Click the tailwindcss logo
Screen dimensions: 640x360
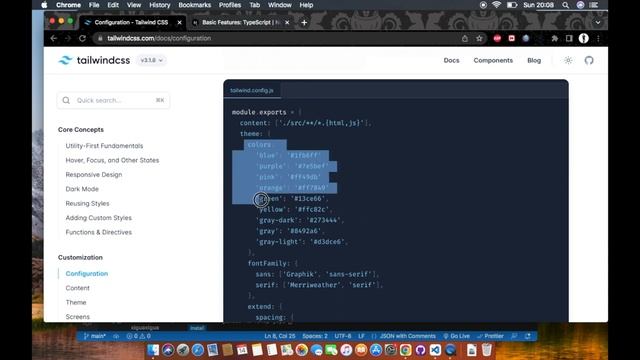[x=94, y=60]
